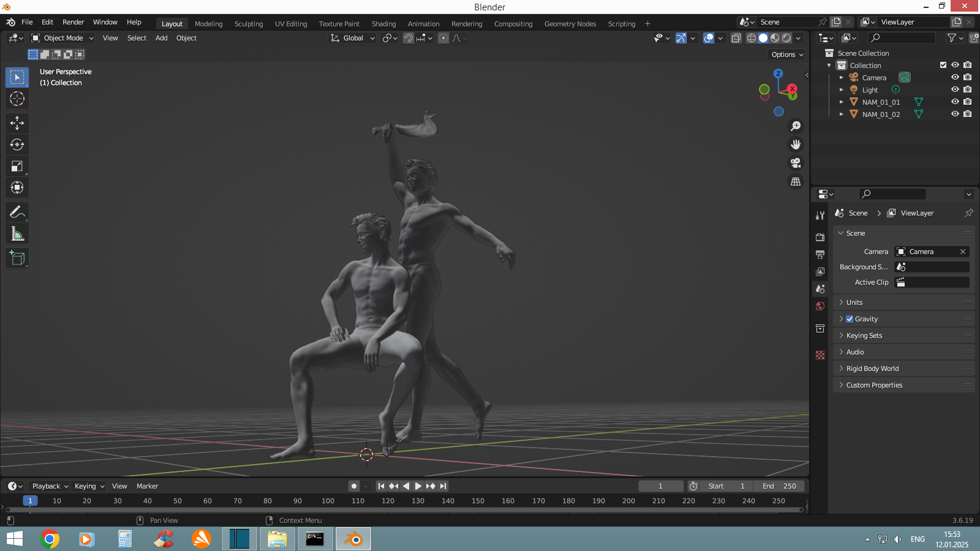Open the Tool properties tab
The width and height of the screenshot is (980, 551).
820,216
